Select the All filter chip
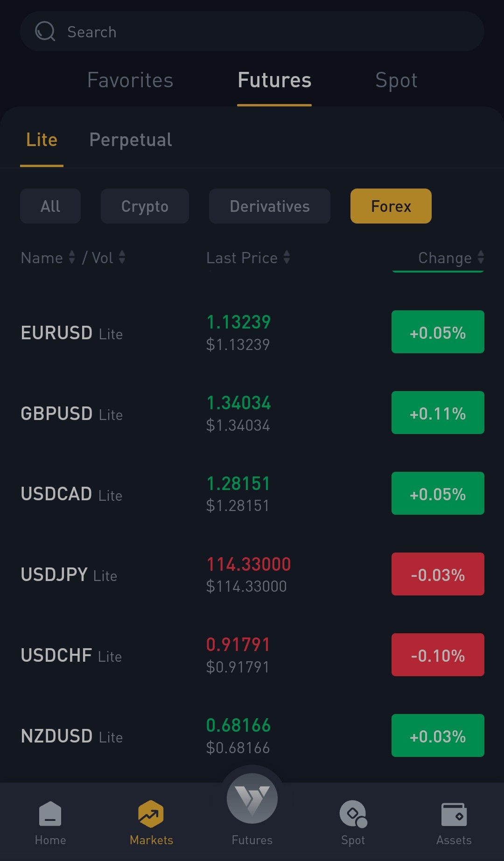The width and height of the screenshot is (504, 861). [50, 206]
